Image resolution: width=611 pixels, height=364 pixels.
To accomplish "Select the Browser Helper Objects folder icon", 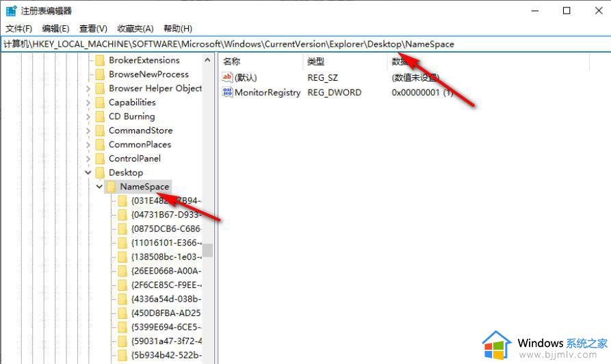I will point(100,88).
